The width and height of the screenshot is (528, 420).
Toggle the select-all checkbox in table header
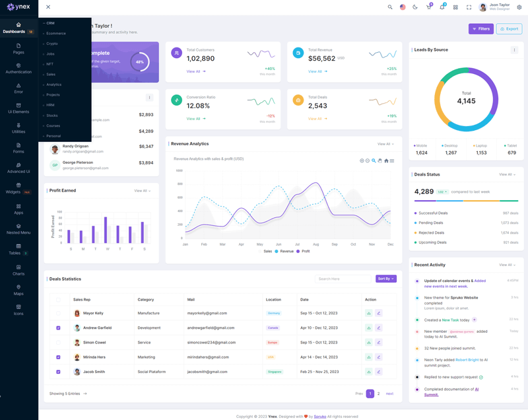click(x=58, y=299)
